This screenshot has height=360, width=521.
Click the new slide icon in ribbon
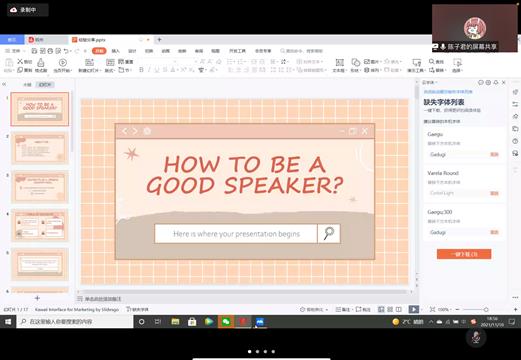(x=89, y=62)
